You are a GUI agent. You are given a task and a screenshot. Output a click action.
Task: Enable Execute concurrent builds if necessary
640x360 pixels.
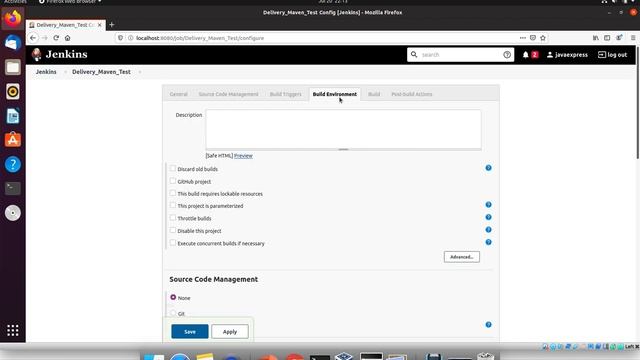click(173, 242)
